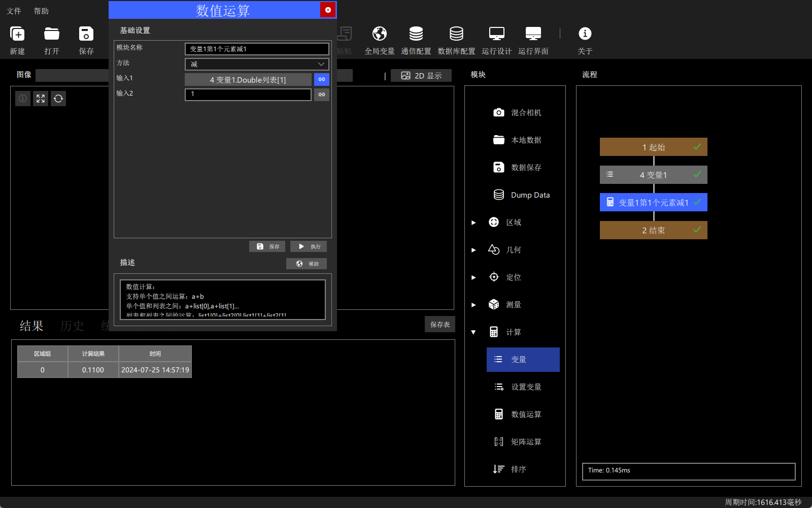This screenshot has height=508, width=812.
Task: Open the 方法 method dropdown
Action: (257, 64)
